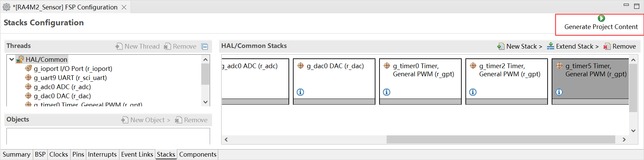Open the New Stack menu
This screenshot has height=160, width=644.
(x=520, y=46)
